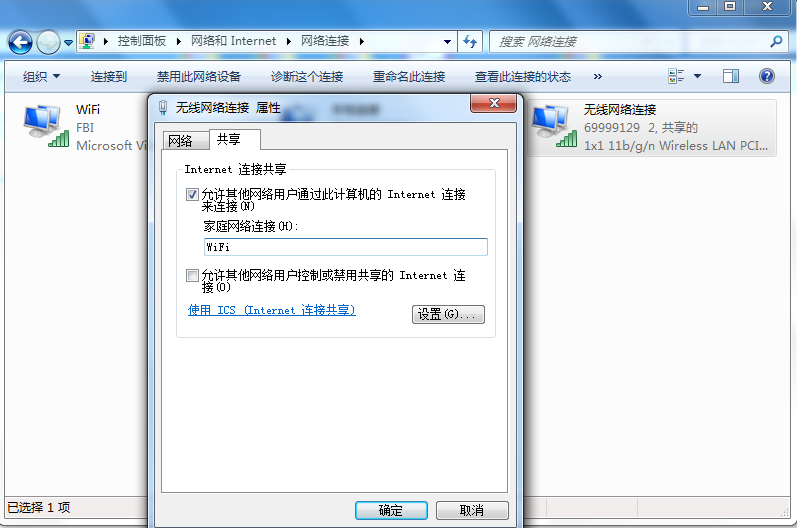Click the refresh icon beside address bar
797x528 pixels.
(470, 41)
